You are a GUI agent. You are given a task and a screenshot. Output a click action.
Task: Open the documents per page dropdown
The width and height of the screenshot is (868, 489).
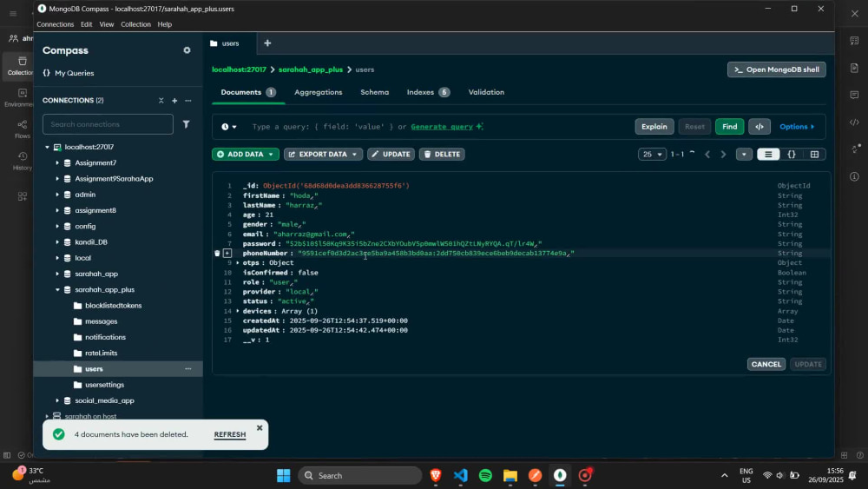coord(652,155)
